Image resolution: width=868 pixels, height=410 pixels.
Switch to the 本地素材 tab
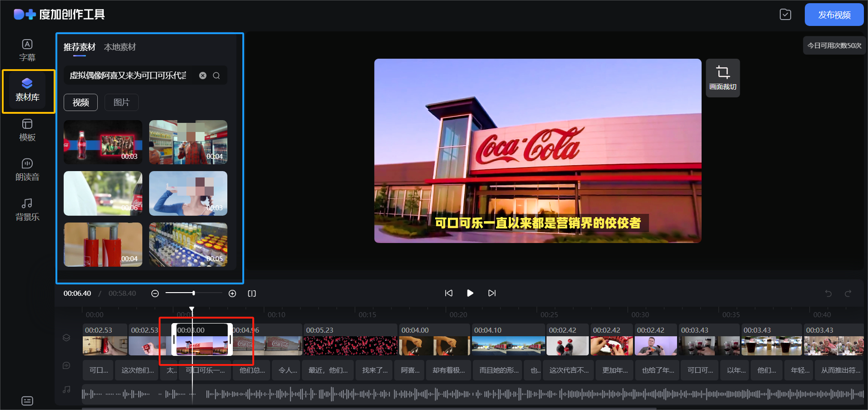pyautogui.click(x=120, y=47)
